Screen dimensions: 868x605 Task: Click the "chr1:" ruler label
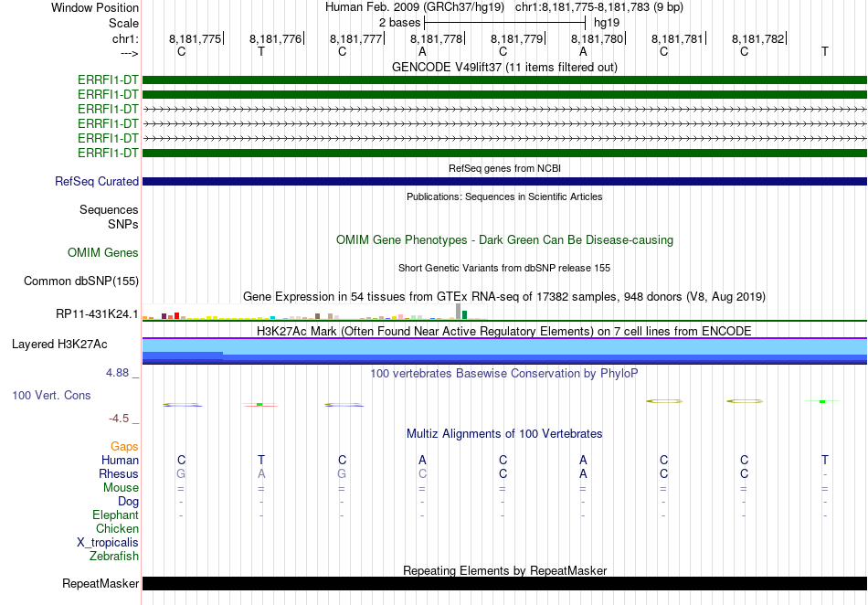point(125,38)
